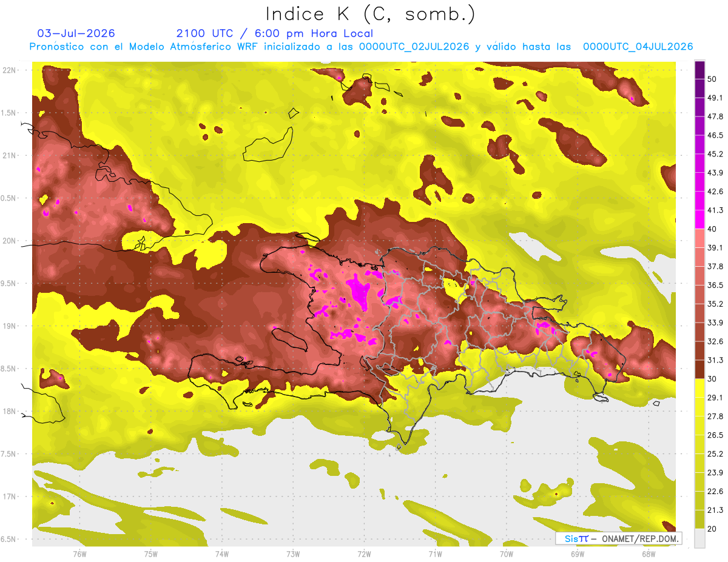Click the longitude label "69W"

tap(578, 554)
